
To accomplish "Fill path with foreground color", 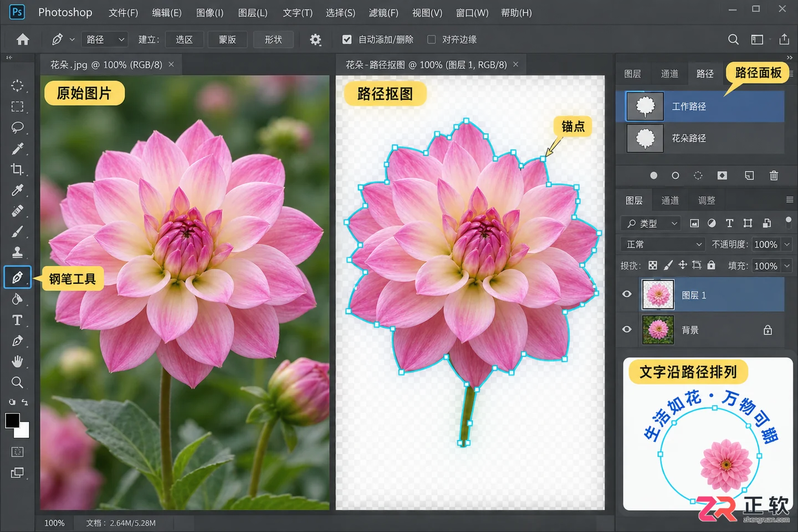I will [x=653, y=176].
